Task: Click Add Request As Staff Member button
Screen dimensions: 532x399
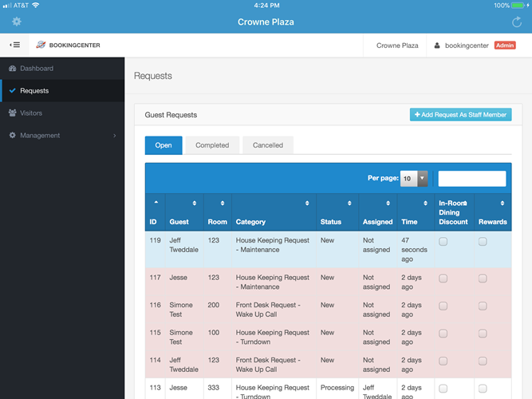Action: coord(460,115)
